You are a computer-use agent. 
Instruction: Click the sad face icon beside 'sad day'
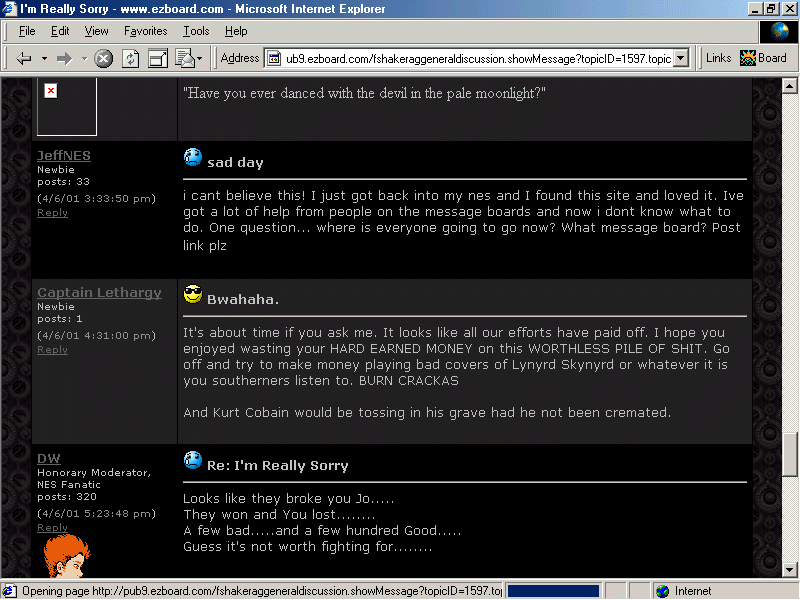pos(193,158)
